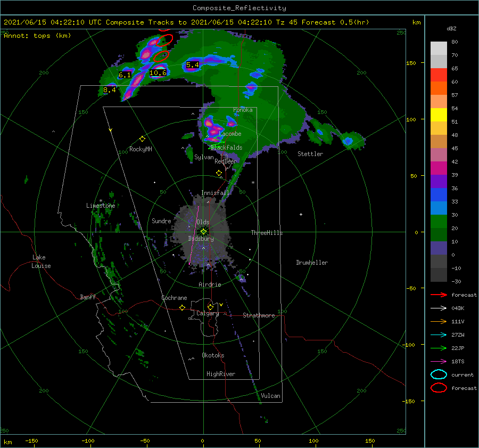This screenshot has height=448, width=479.
Task: Click the Didsbury label
Action: point(201,239)
